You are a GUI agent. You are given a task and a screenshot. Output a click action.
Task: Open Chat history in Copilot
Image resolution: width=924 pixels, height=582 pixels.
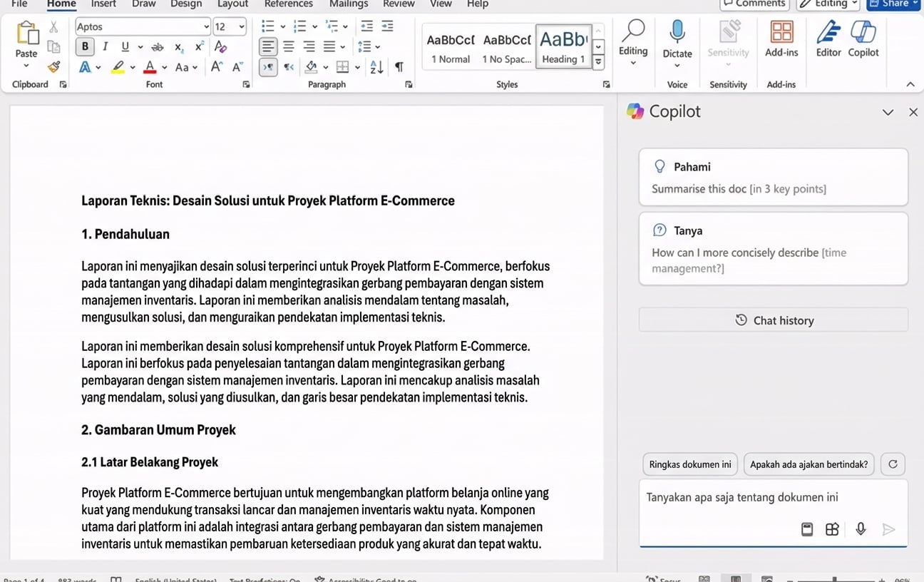click(774, 320)
